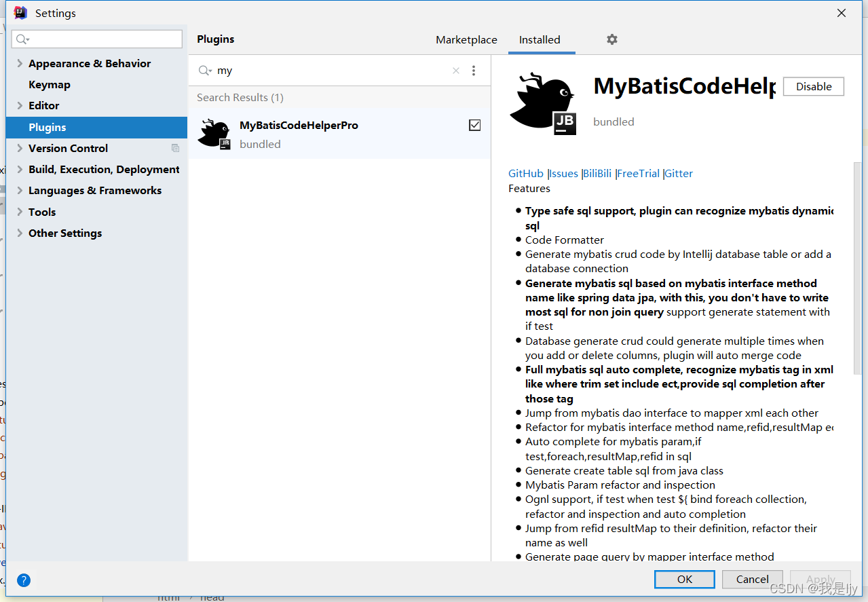This screenshot has width=868, height=602.
Task: Expand Languages & Frameworks section
Action: [20, 190]
